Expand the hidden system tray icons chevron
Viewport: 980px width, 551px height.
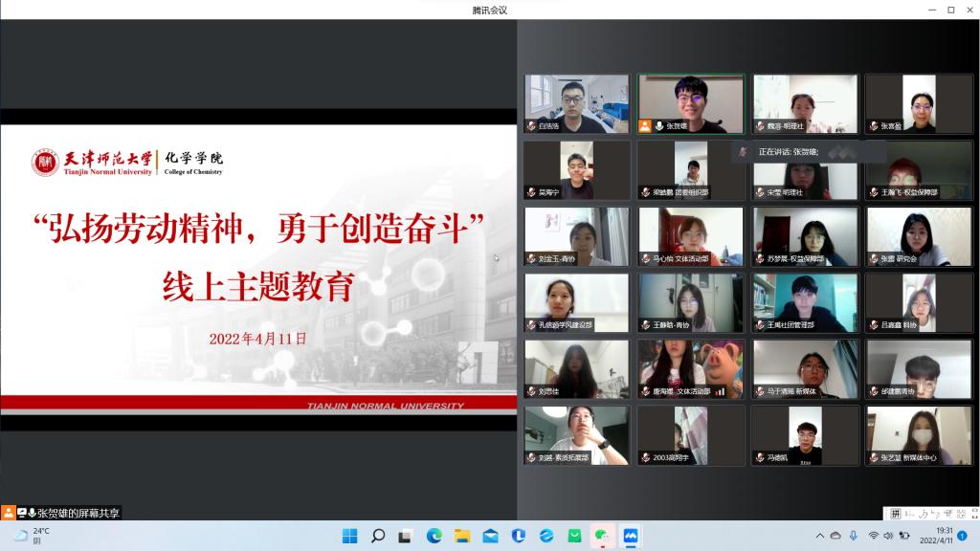coord(820,536)
